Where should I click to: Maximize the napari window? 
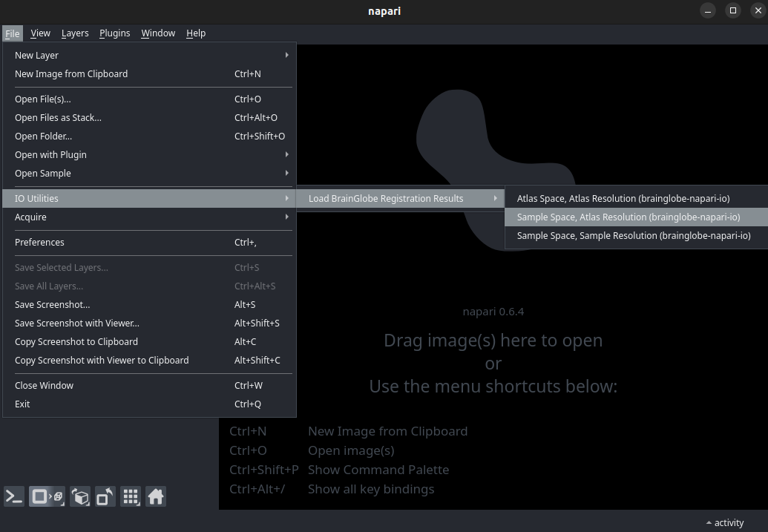tap(733, 10)
